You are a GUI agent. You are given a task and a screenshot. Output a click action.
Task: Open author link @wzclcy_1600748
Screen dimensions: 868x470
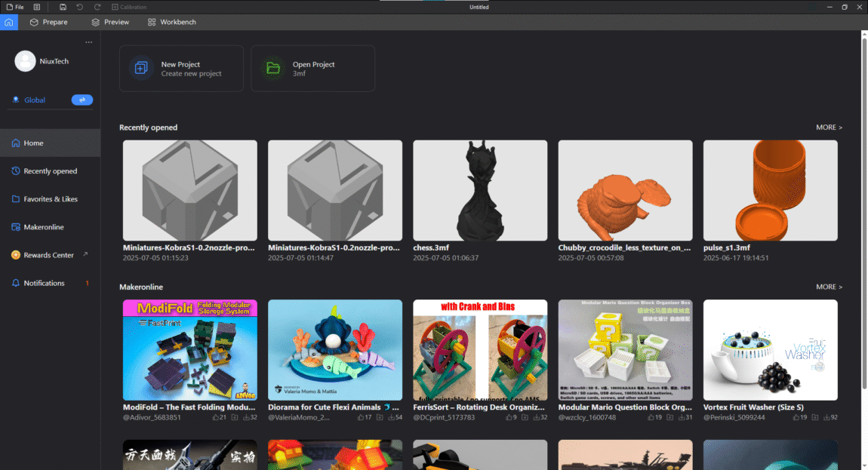[586, 417]
